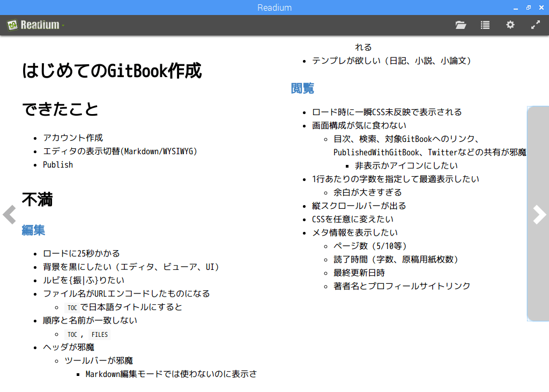Click ツールバーが邪魔 sub-item
This screenshot has height=392, width=549.
coord(99,360)
